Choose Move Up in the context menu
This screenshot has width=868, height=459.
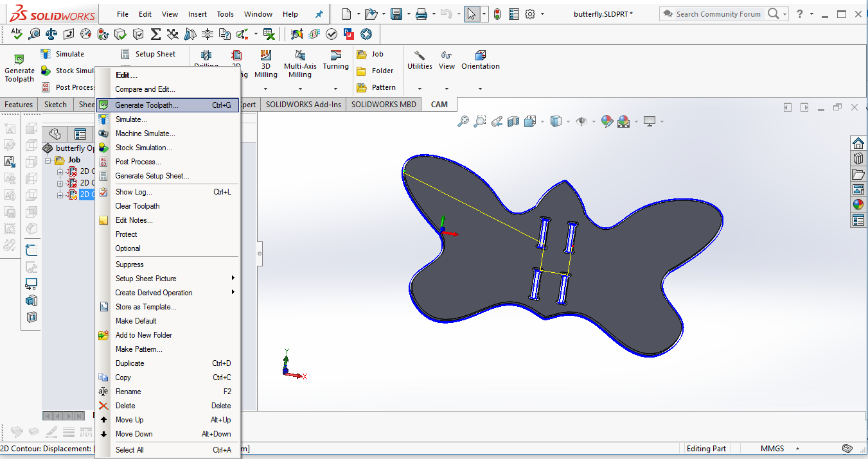pos(168,420)
